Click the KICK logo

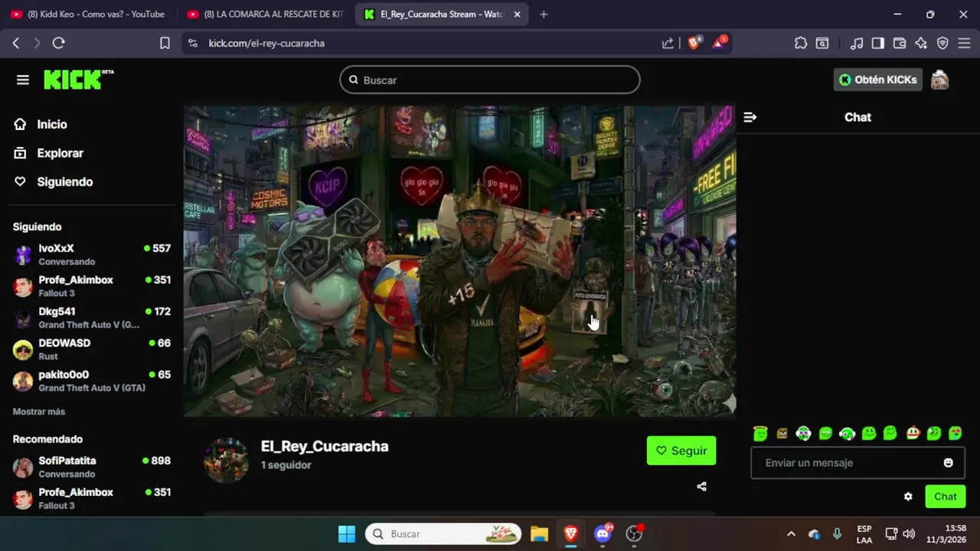[78, 80]
